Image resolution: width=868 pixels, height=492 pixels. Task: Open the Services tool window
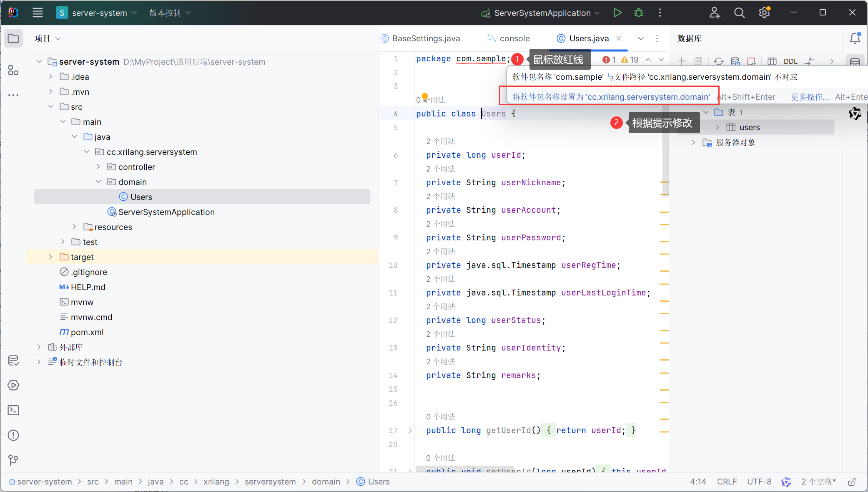[x=13, y=385]
